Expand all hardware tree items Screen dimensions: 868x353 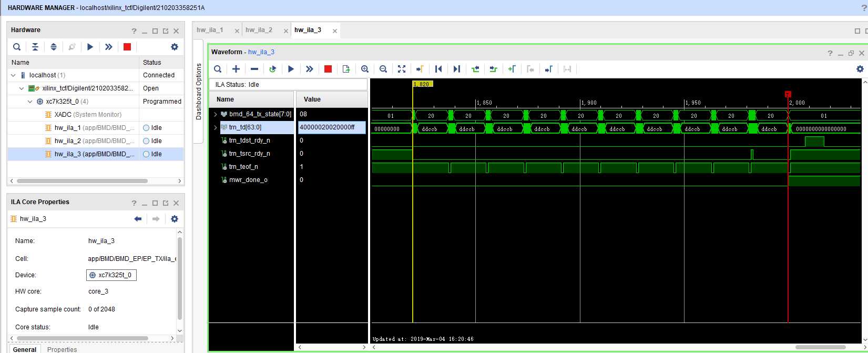(x=54, y=47)
